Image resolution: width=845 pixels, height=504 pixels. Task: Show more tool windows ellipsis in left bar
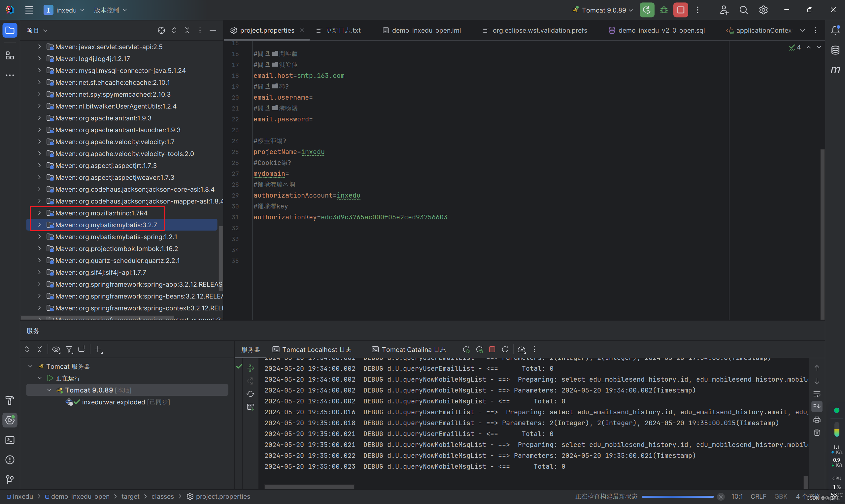point(10,75)
